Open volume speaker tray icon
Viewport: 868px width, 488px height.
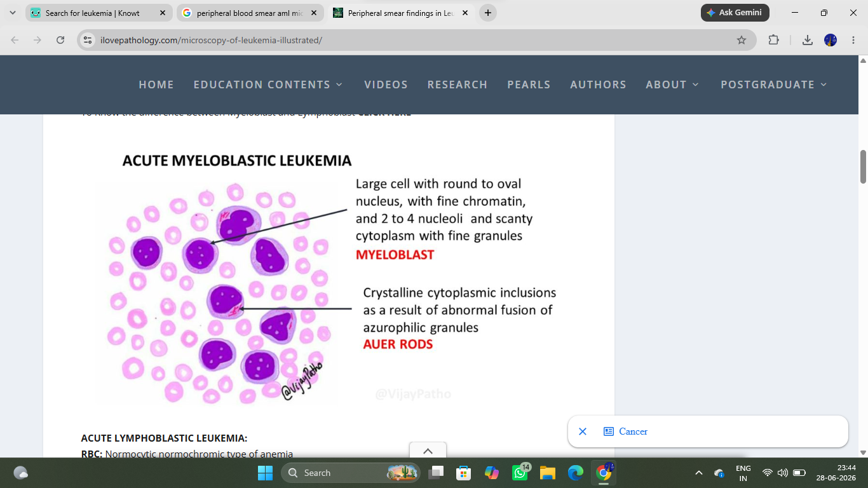[783, 473]
